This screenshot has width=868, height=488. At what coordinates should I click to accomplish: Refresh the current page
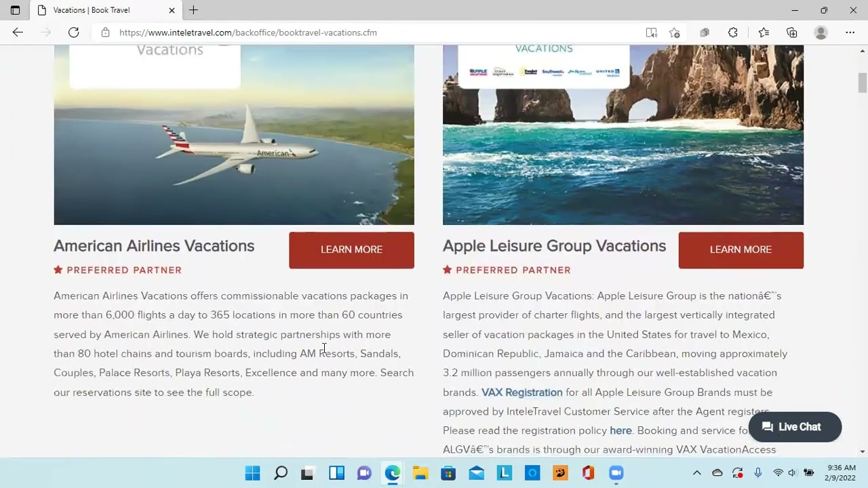(x=73, y=33)
